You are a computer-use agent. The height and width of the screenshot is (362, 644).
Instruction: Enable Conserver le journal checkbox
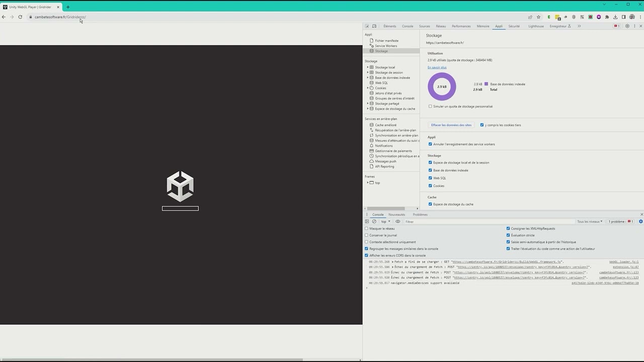coord(366,235)
